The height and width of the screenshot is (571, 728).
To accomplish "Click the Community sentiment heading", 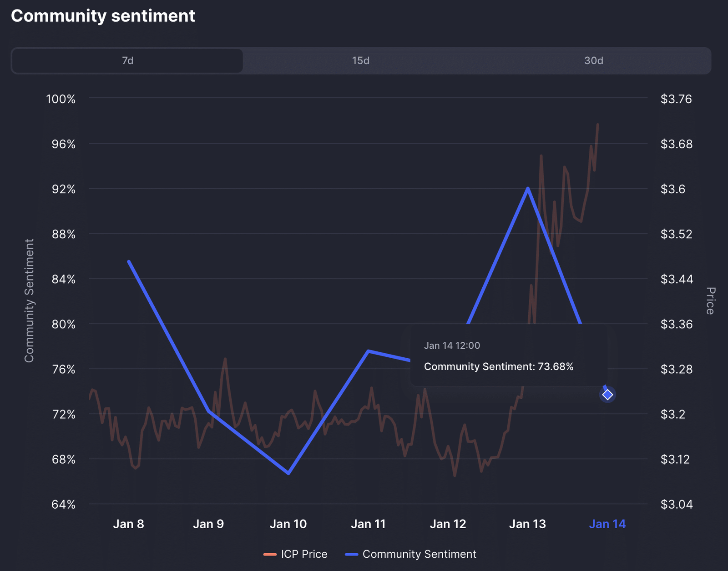I will pyautogui.click(x=103, y=16).
